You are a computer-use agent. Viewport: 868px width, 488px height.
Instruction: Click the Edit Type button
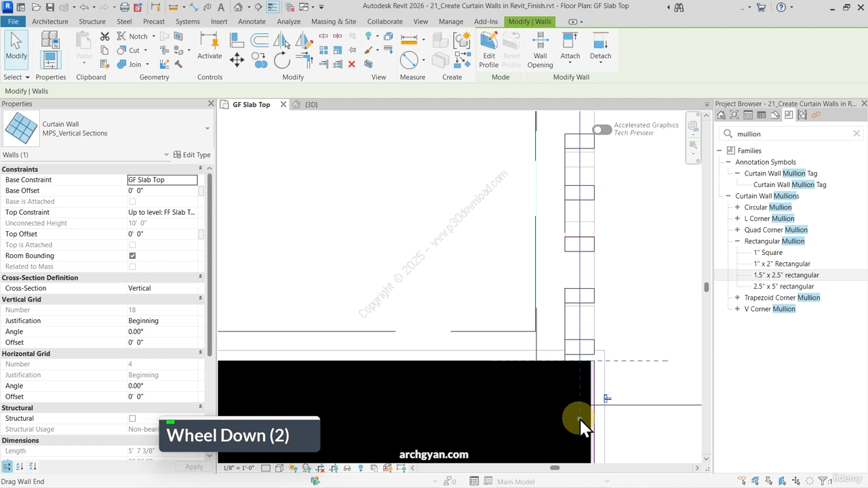tap(192, 155)
